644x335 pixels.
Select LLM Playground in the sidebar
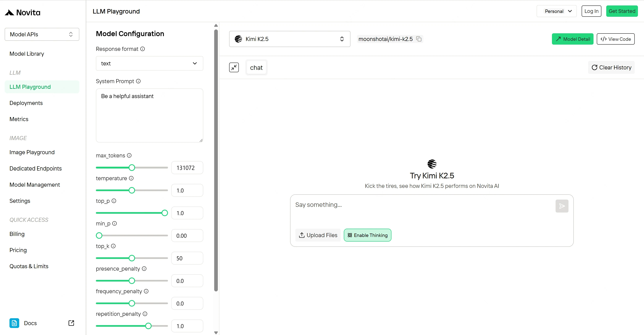[42, 87]
